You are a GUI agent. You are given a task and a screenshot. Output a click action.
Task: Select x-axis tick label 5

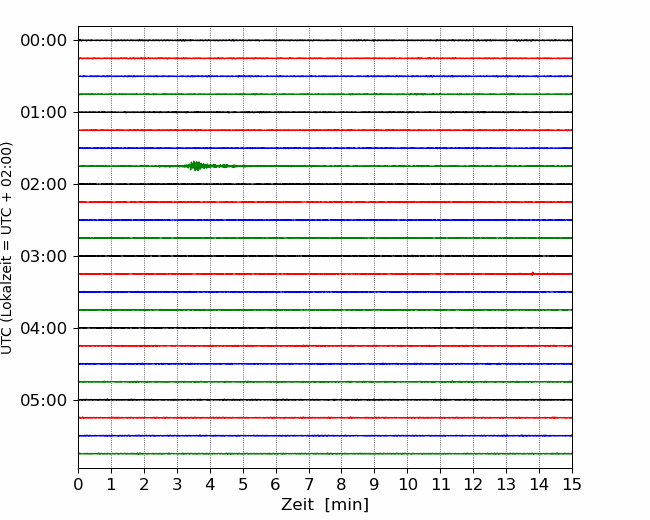click(x=243, y=484)
